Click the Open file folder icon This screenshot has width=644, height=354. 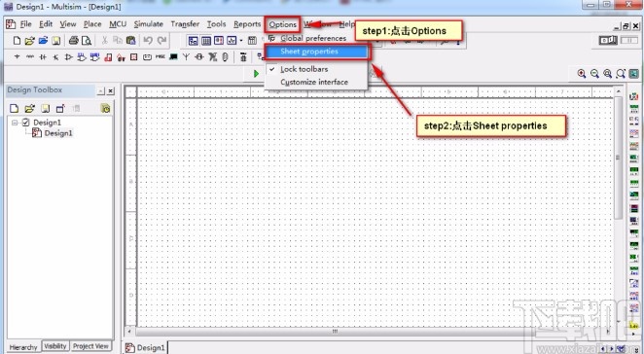[29, 40]
